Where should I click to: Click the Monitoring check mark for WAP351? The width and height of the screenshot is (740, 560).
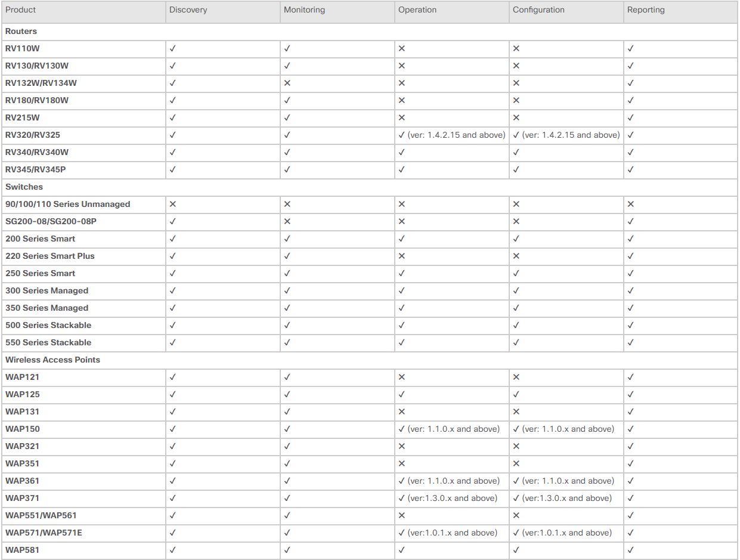pos(287,463)
